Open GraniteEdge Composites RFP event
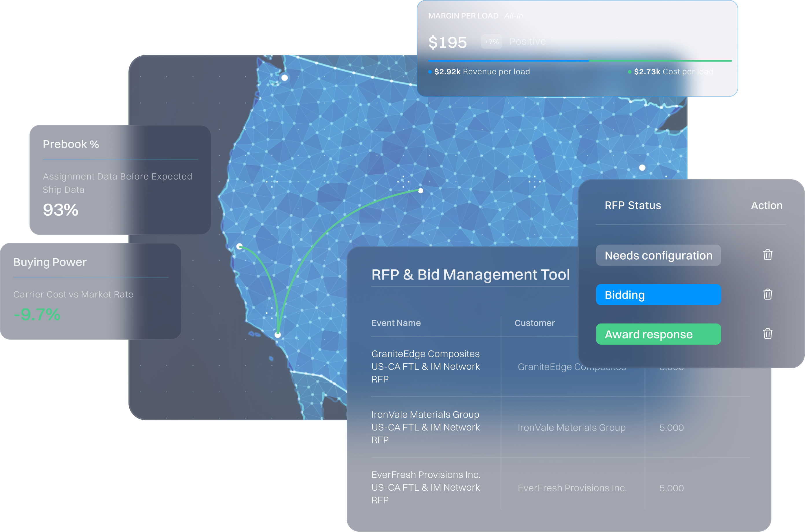 tap(425, 366)
